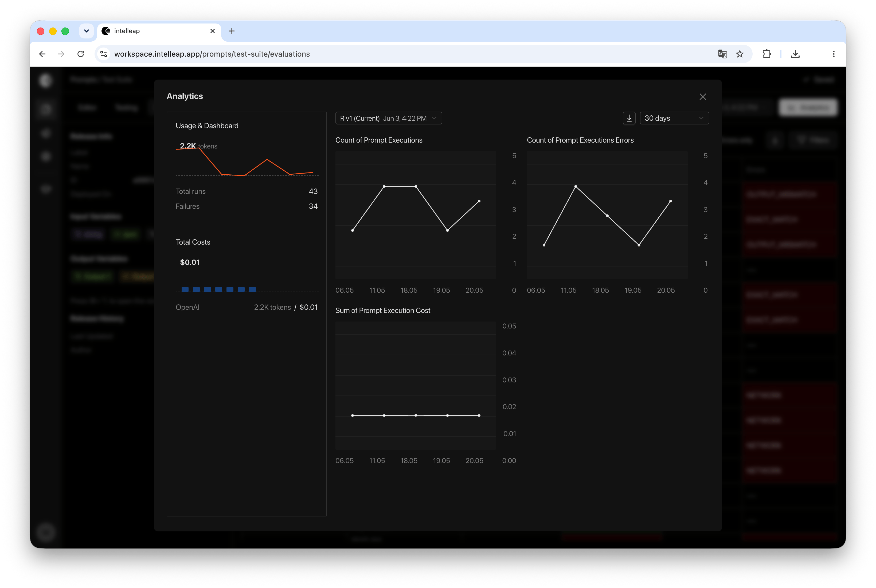
Task: Click the Total Costs heading
Action: (x=193, y=242)
